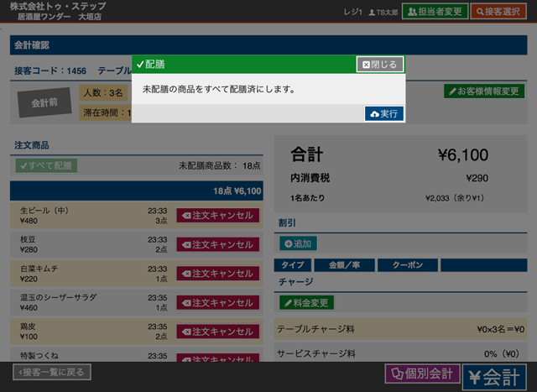Select the タイプ column header

point(292,265)
